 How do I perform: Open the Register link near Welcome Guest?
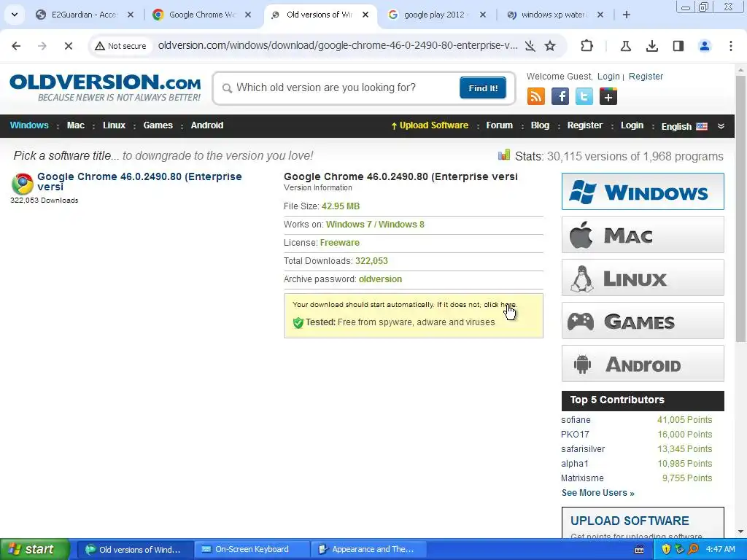click(646, 76)
